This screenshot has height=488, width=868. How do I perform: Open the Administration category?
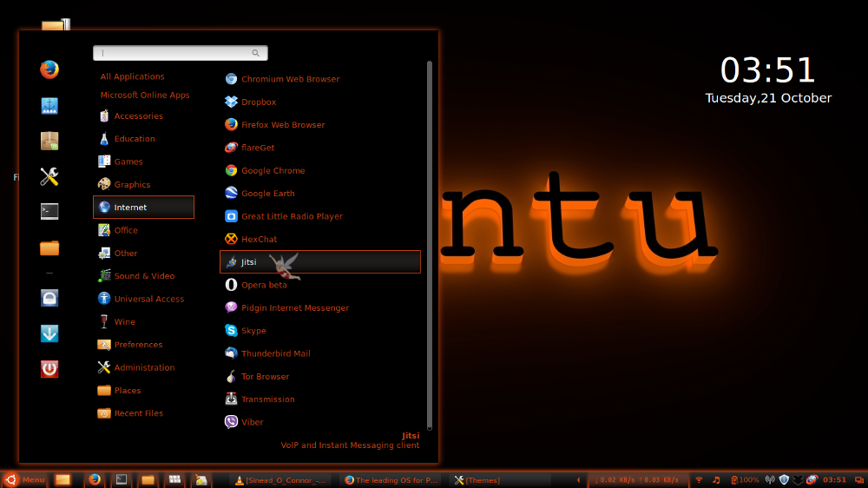click(x=143, y=367)
